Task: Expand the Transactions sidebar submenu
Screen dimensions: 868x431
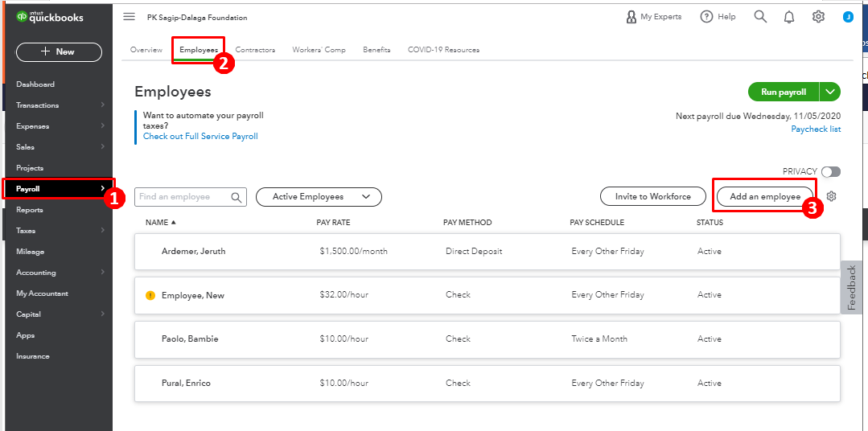Action: [103, 105]
